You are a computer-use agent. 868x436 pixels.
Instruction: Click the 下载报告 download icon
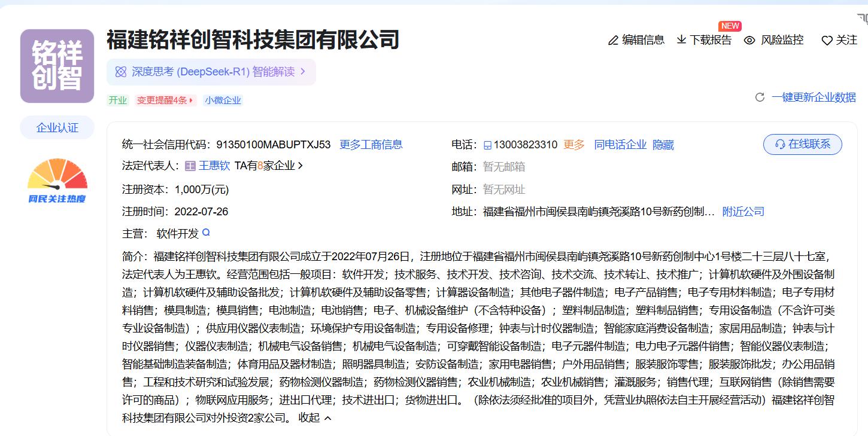681,40
